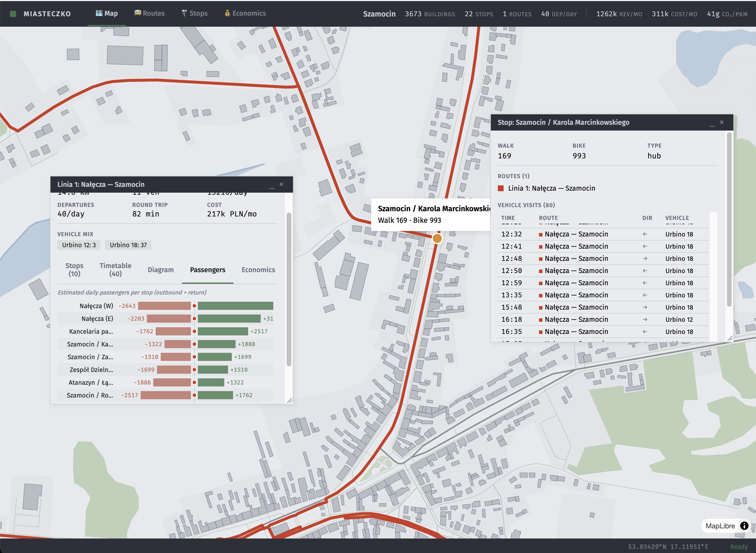The height and width of the screenshot is (553, 756).
Task: Click the red color swatch under ROUTES (1)
Action: coord(500,188)
